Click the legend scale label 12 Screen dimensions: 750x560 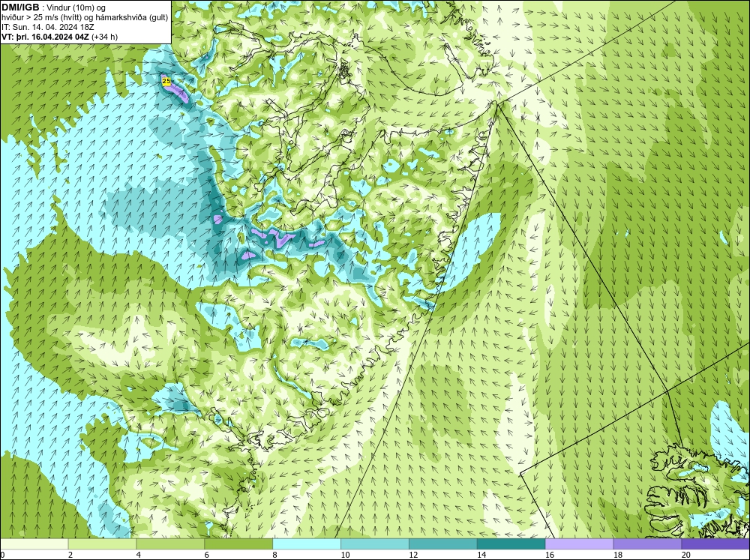coord(413,555)
